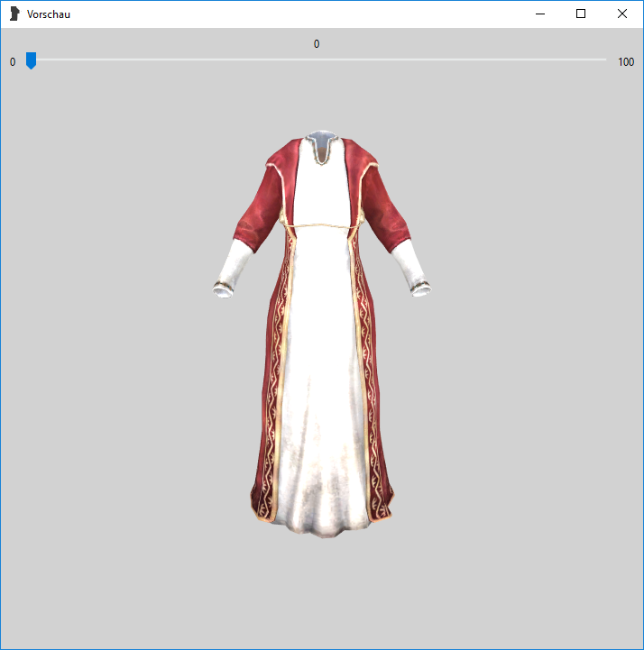Click the blue slider thumb at 0
Viewport: 644px width, 650px height.
(x=31, y=60)
